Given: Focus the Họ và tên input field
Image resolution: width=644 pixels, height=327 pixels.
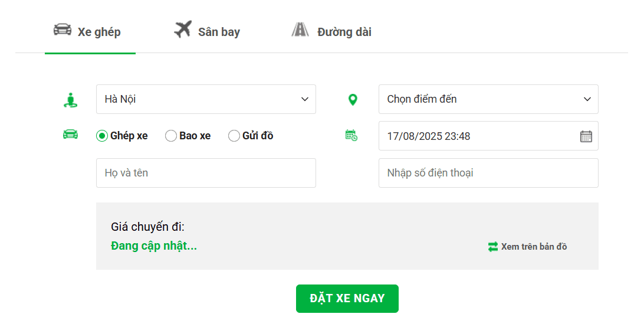Looking at the screenshot, I should 206,173.
